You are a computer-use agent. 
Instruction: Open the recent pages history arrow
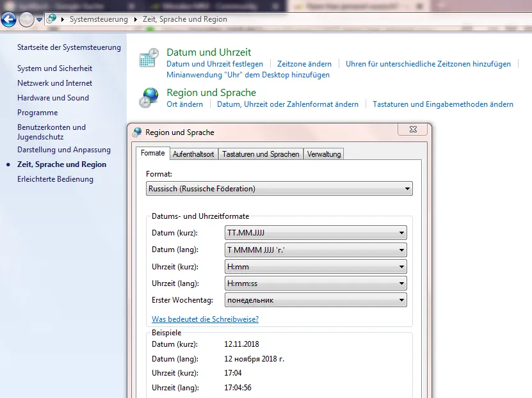(39, 20)
